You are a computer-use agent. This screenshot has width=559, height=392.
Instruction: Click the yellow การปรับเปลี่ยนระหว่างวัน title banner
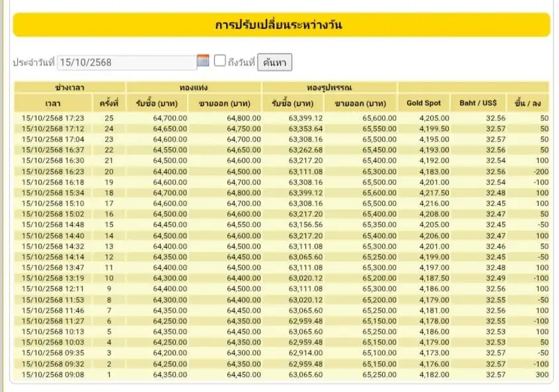[279, 25]
